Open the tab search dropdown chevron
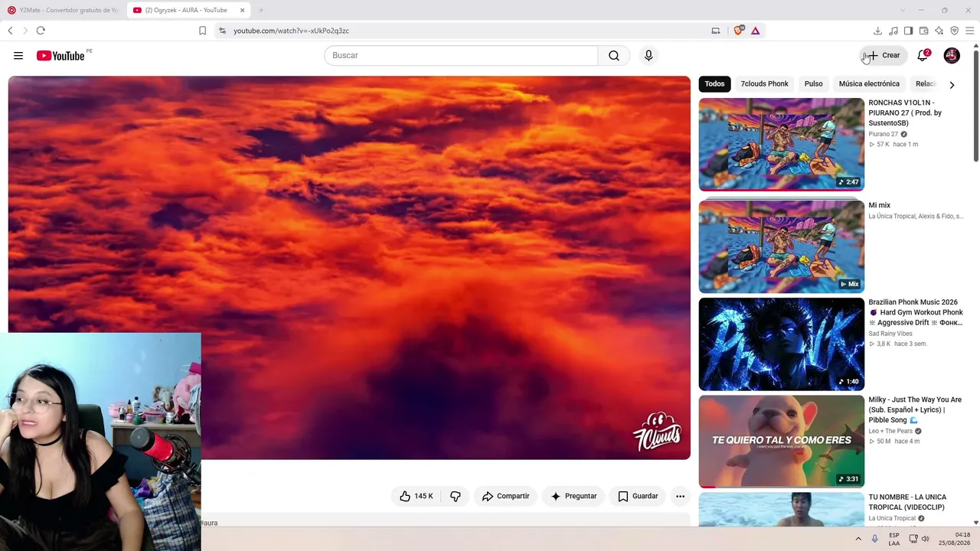The width and height of the screenshot is (980, 551). [902, 10]
